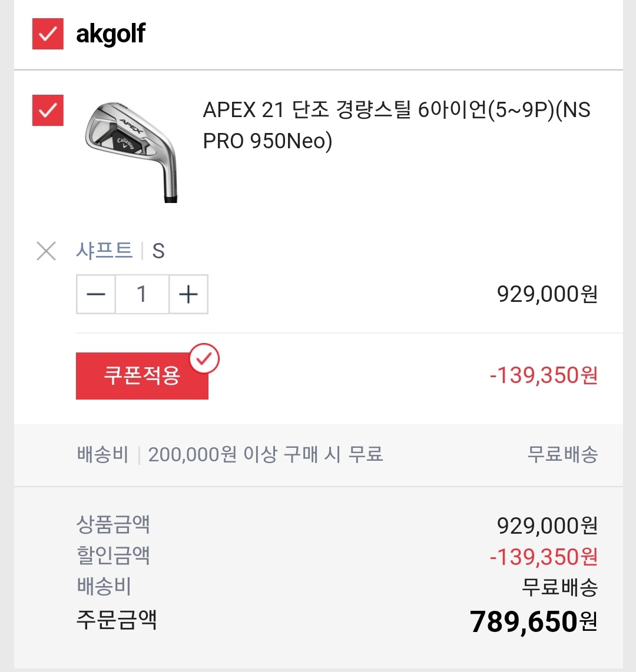Image resolution: width=636 pixels, height=672 pixels.
Task: Toggle the APEX 21 product checkbox
Action: (47, 110)
